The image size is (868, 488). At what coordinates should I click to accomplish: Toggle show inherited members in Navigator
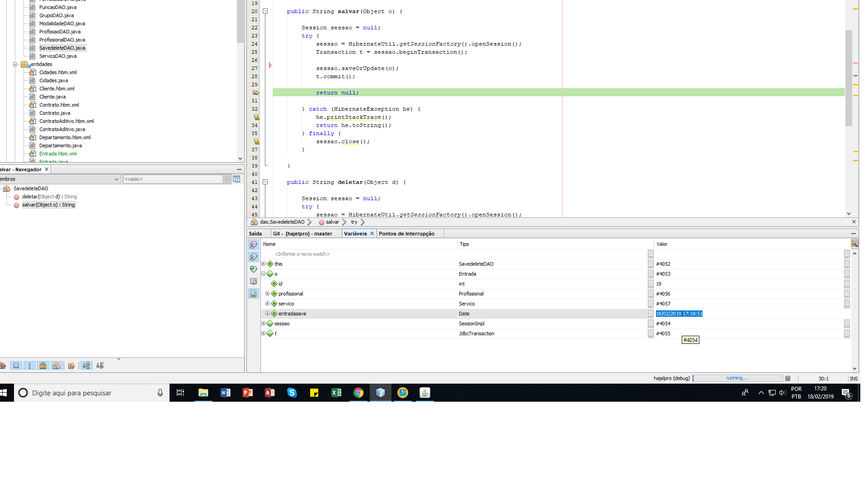pos(3,366)
